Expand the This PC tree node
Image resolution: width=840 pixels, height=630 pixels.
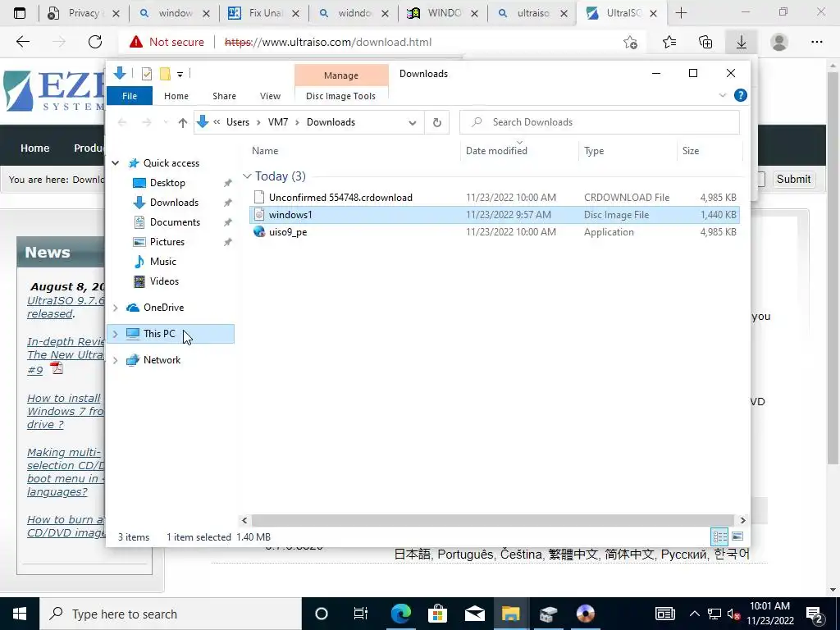[x=115, y=334]
